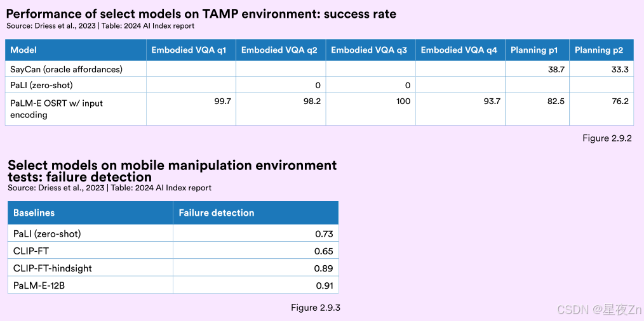Click PaLI's 0 value under VQA q2
The width and height of the screenshot is (644, 321).
318,86
